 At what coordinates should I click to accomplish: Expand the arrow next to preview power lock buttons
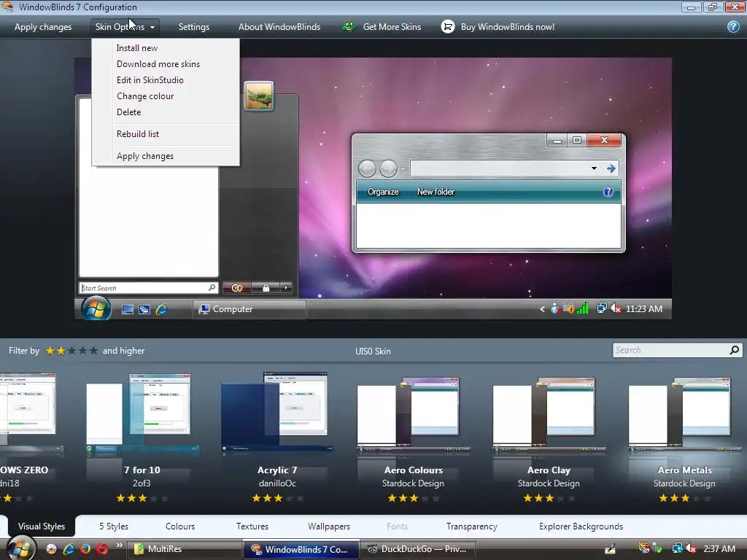pos(286,287)
